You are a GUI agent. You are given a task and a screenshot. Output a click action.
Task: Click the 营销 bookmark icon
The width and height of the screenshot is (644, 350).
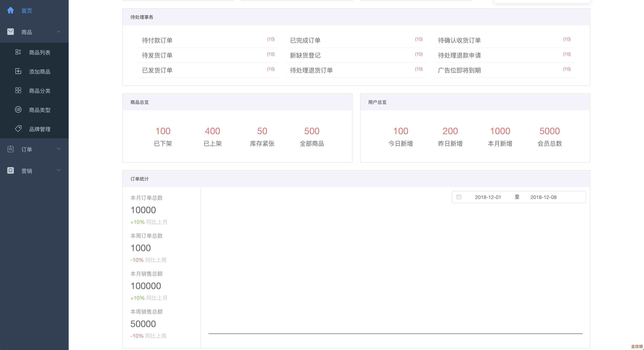coord(11,170)
